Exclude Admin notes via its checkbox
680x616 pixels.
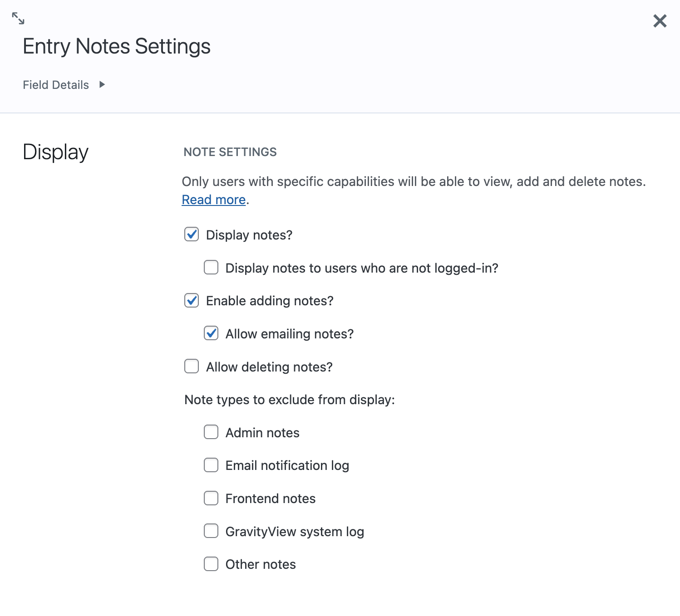(x=211, y=432)
